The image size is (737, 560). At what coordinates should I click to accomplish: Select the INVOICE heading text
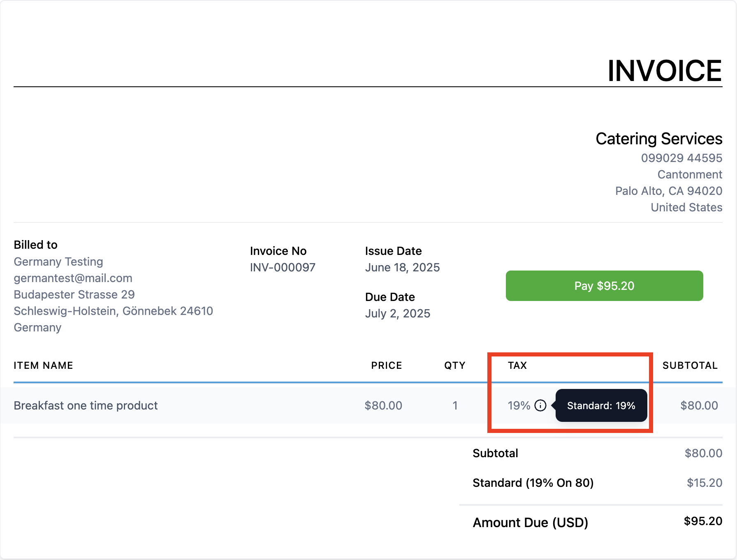click(x=665, y=71)
